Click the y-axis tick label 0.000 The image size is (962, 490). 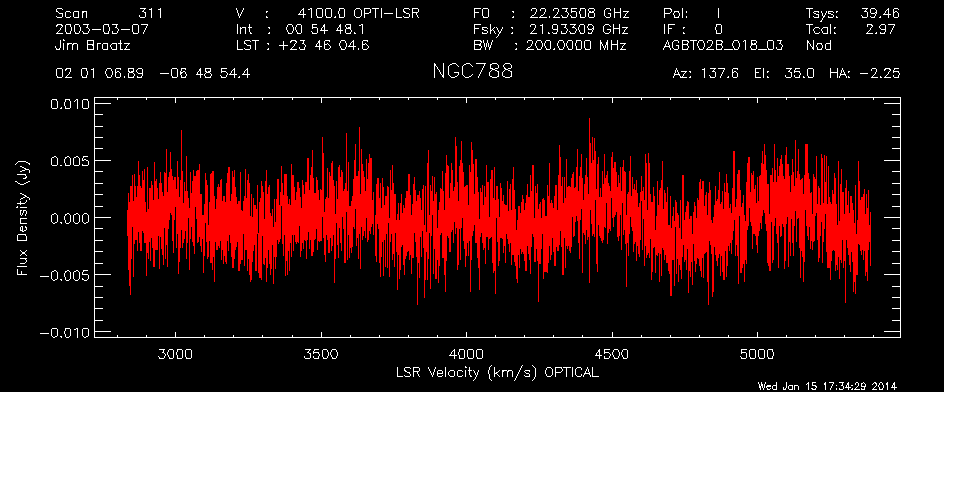coord(69,218)
